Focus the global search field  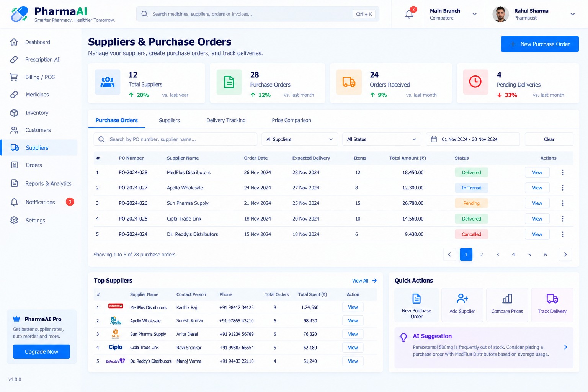click(258, 14)
